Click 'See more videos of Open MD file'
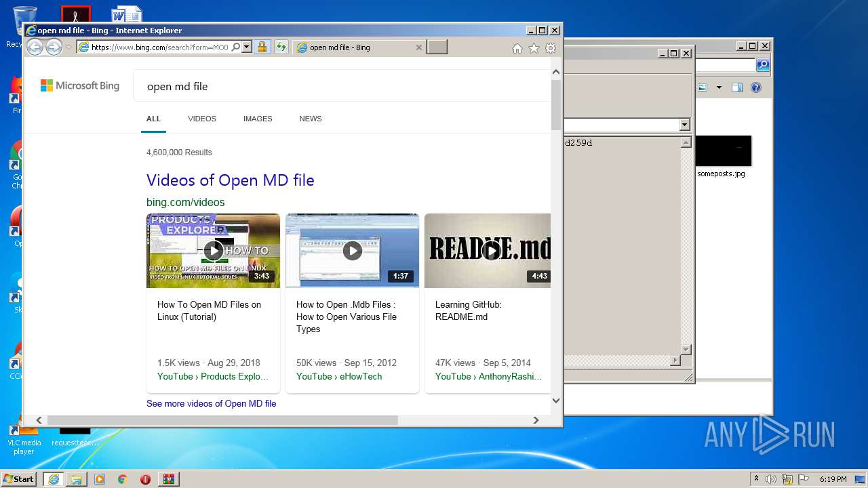The image size is (868, 488). click(212, 403)
